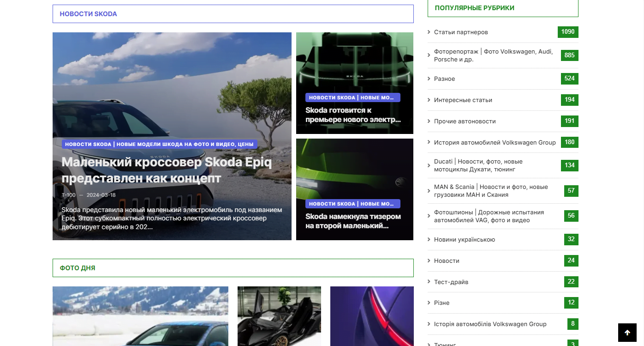Click the 56 count badge

pyautogui.click(x=571, y=216)
